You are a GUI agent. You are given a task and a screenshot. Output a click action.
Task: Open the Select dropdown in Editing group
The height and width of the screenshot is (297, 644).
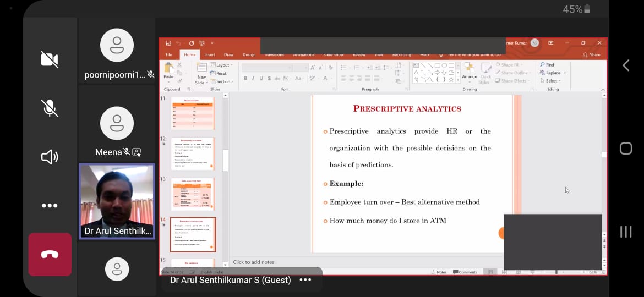pyautogui.click(x=552, y=81)
